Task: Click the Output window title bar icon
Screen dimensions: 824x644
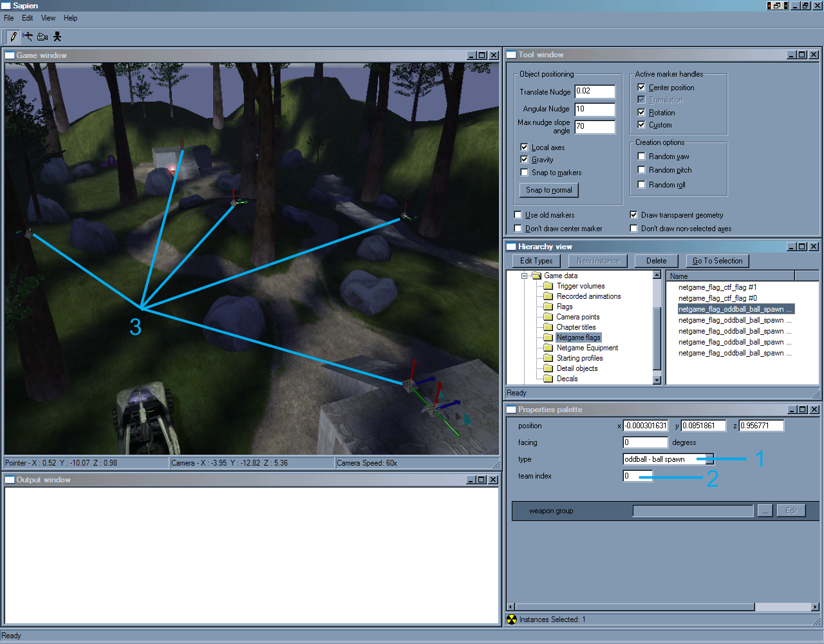Action: coord(10,480)
